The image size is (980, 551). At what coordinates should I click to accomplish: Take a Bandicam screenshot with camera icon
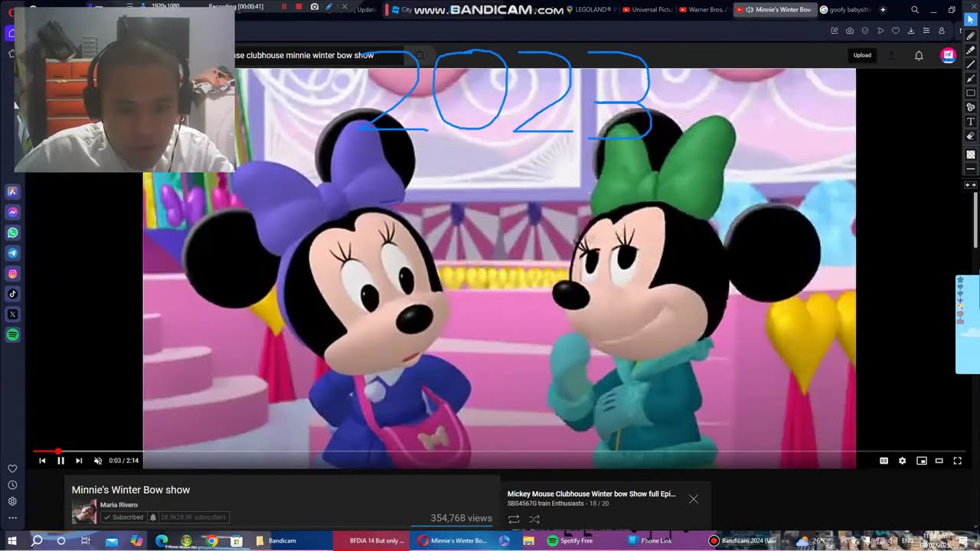coord(315,7)
